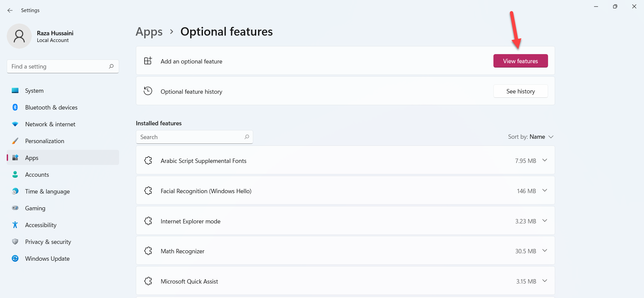Expand Arabic Script Supplemental Fonts entry

545,160
